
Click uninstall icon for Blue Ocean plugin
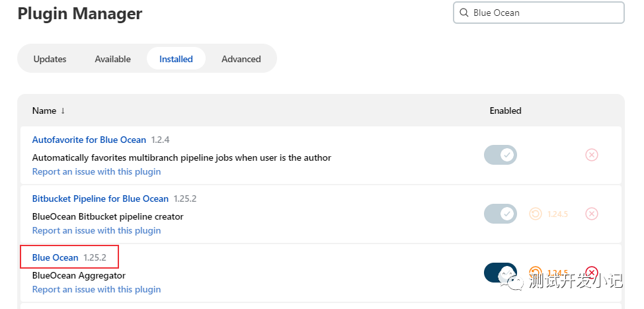pyautogui.click(x=592, y=273)
